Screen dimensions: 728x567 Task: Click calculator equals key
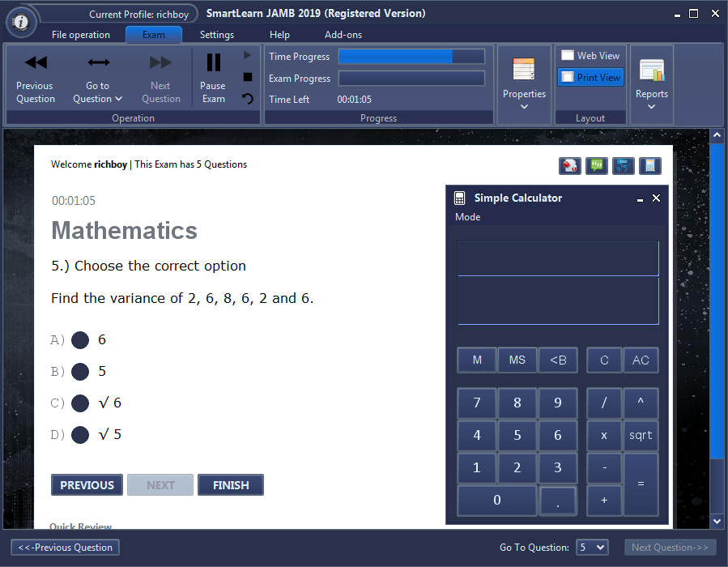click(x=641, y=484)
